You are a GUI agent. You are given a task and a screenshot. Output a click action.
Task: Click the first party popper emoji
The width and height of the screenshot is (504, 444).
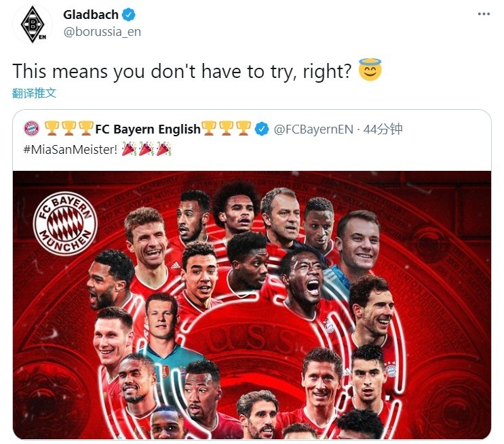click(129, 149)
